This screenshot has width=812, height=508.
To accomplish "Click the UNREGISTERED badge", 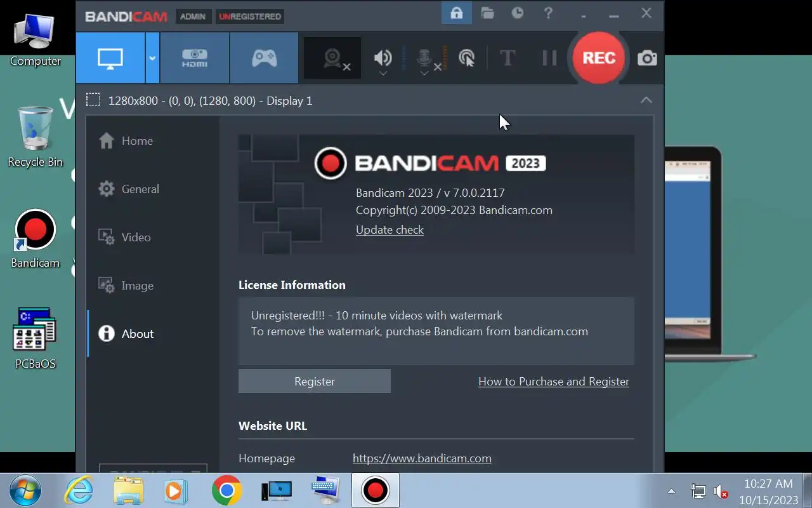I will click(250, 17).
